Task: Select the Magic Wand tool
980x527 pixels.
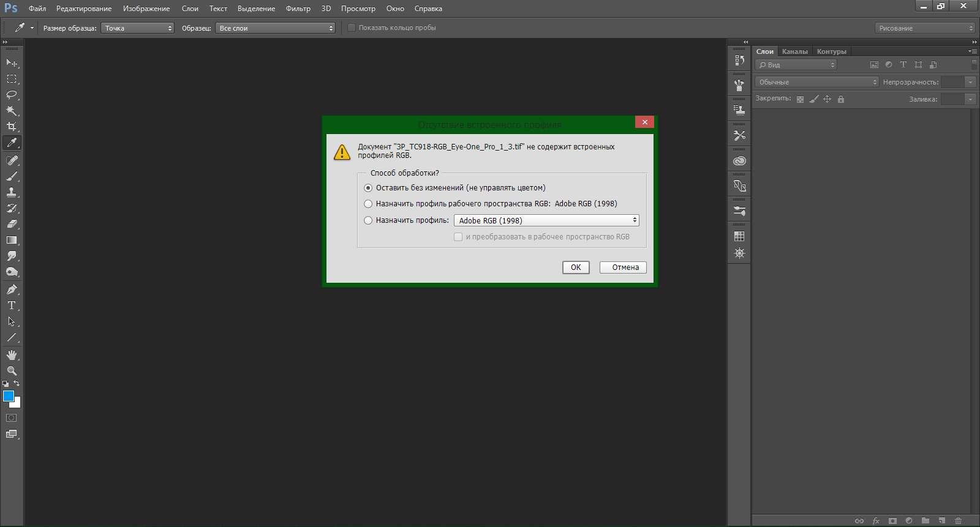Action: pyautogui.click(x=12, y=111)
